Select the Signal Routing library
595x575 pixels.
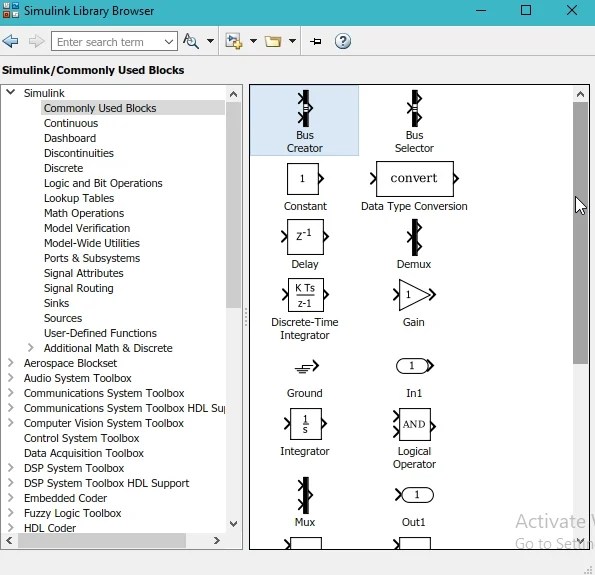point(79,288)
